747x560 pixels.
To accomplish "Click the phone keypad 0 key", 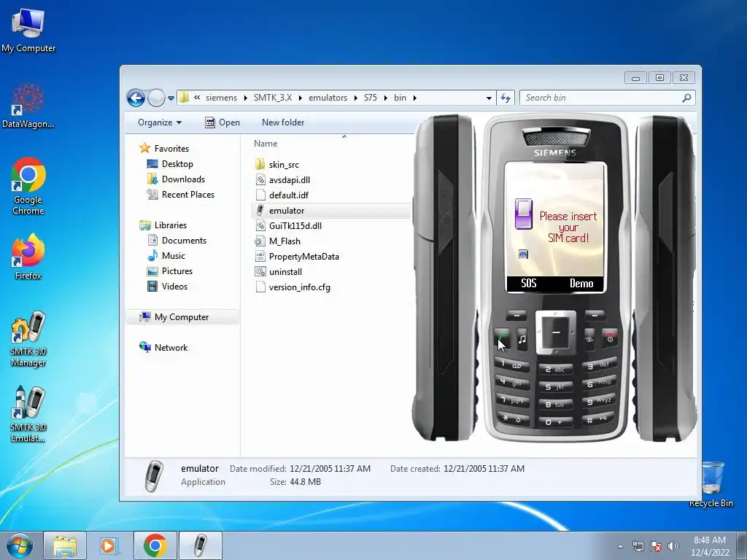I will click(555, 422).
